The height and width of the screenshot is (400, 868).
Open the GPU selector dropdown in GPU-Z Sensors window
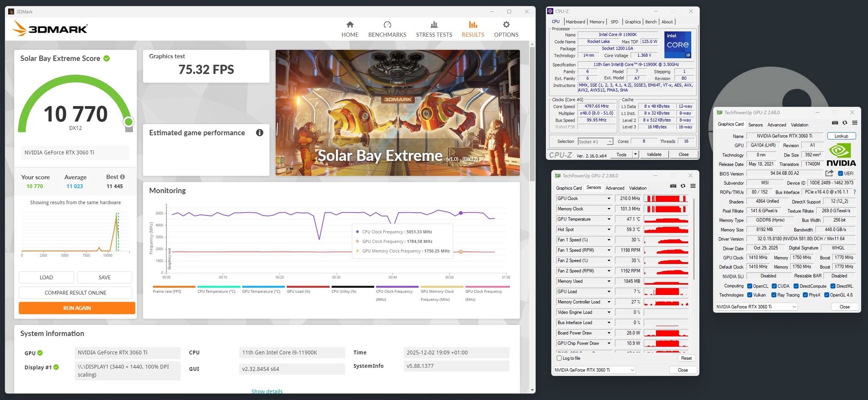(594, 370)
